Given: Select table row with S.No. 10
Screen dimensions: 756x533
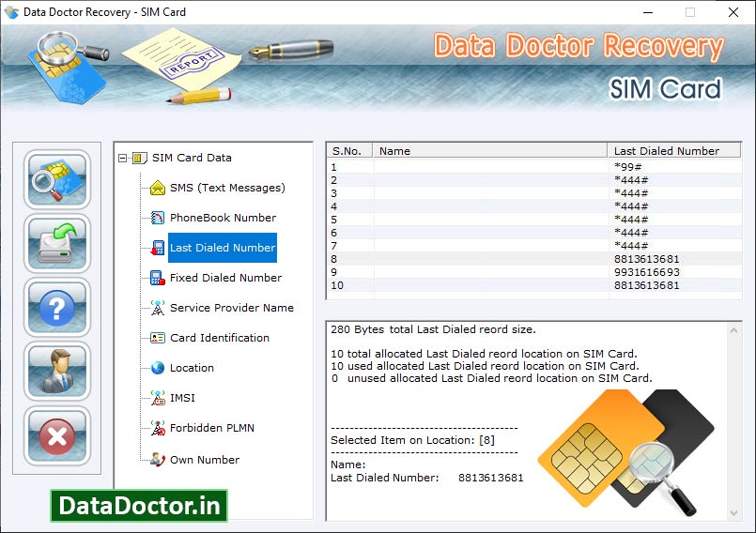Looking at the screenshot, I should [x=534, y=285].
